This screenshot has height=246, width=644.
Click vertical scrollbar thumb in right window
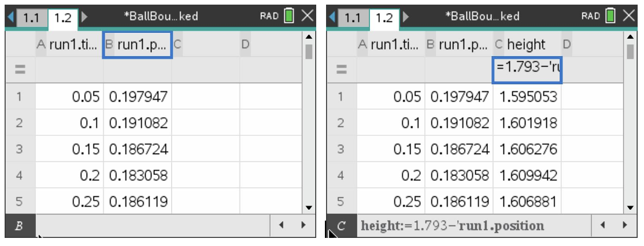click(631, 51)
